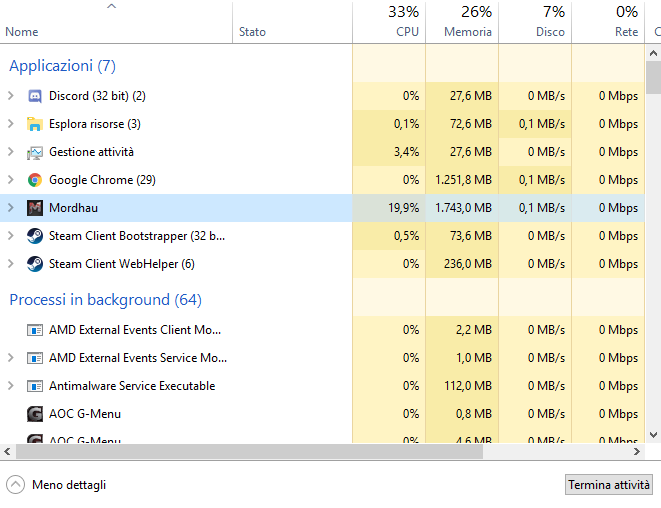Select the Steam Client Bootstrapper icon

[x=34, y=236]
